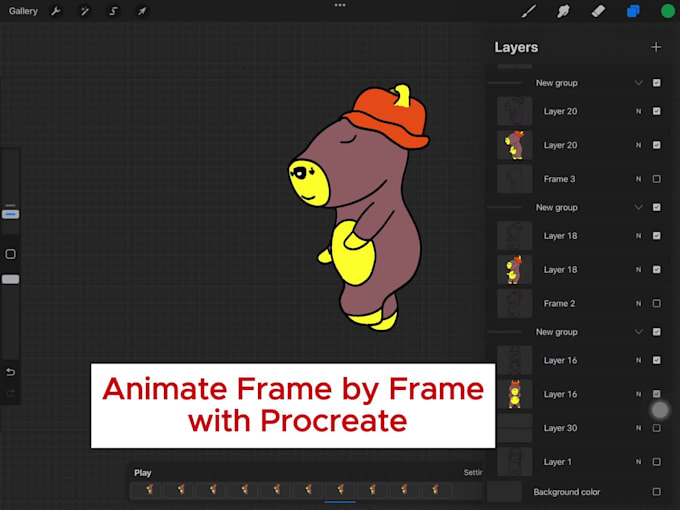This screenshot has width=680, height=510.
Task: Tap the Frame 2 sketch thumbnail
Action: pos(514,304)
